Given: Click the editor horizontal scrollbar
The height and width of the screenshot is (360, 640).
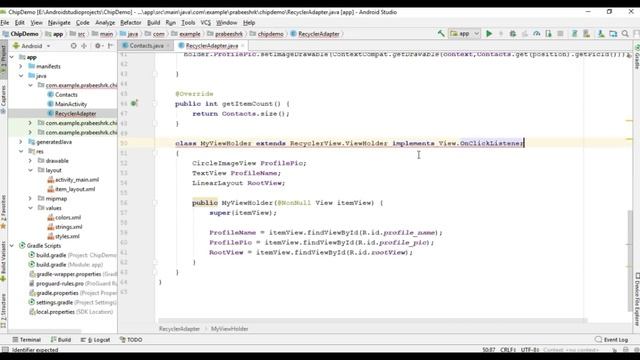Looking at the screenshot, I should pos(373,321).
